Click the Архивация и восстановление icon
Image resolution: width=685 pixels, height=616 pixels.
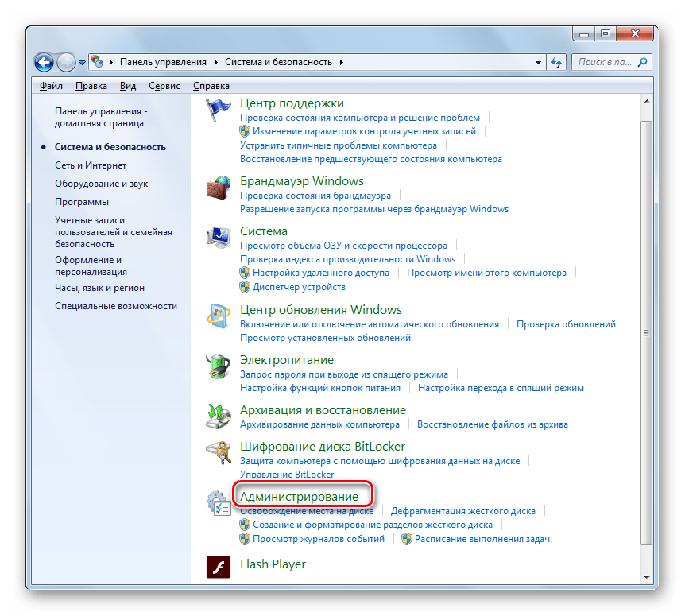(218, 416)
